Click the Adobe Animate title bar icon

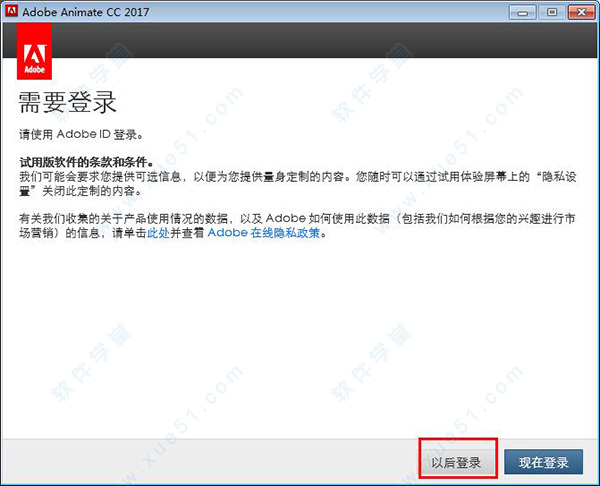coord(11,11)
